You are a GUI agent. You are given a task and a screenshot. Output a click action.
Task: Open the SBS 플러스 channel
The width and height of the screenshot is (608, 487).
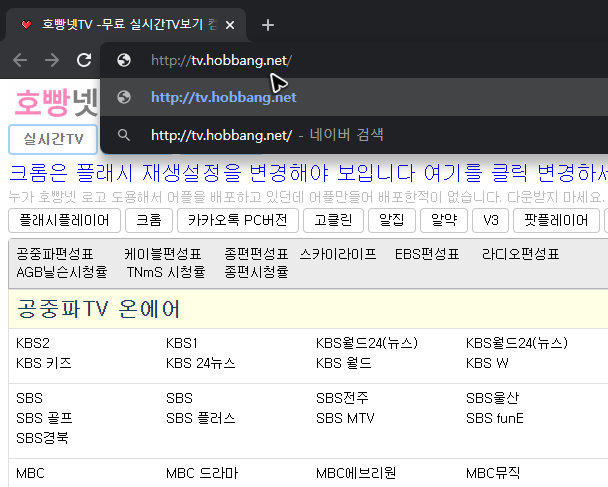[200, 418]
